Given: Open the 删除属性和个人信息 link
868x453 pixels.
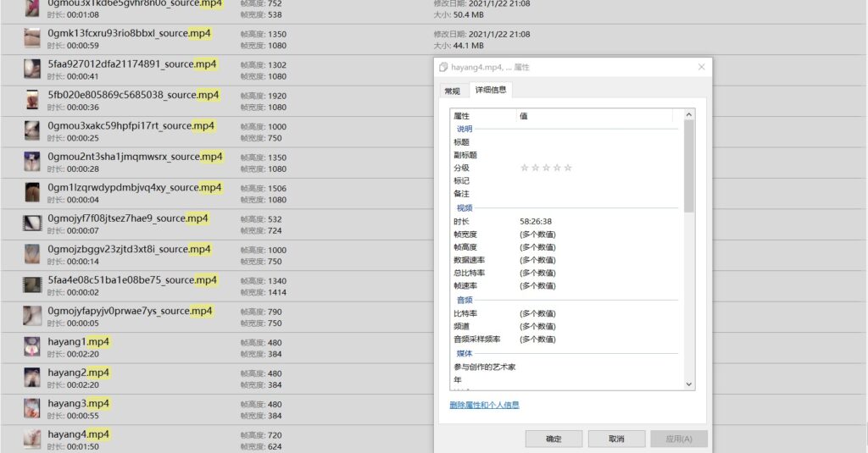Looking at the screenshot, I should [484, 406].
